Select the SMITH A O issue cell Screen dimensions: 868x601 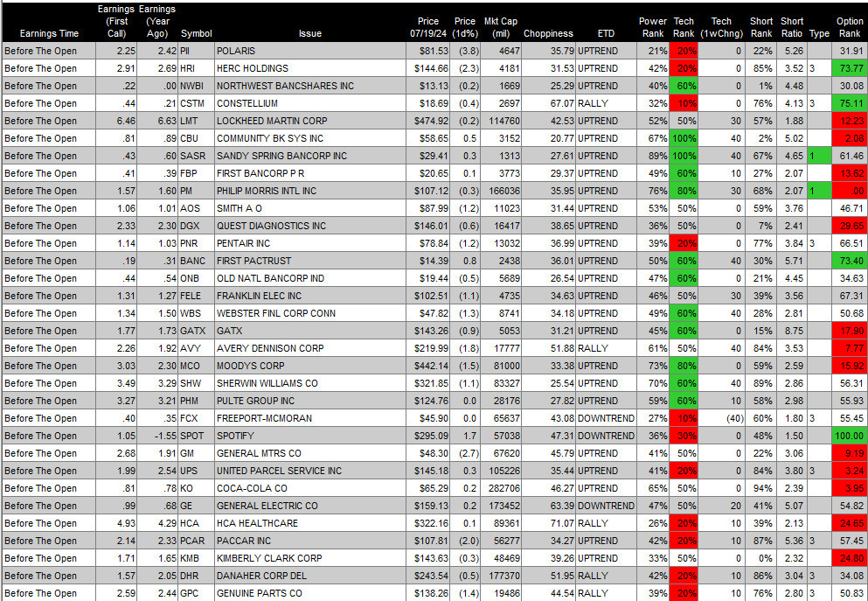coord(310,208)
